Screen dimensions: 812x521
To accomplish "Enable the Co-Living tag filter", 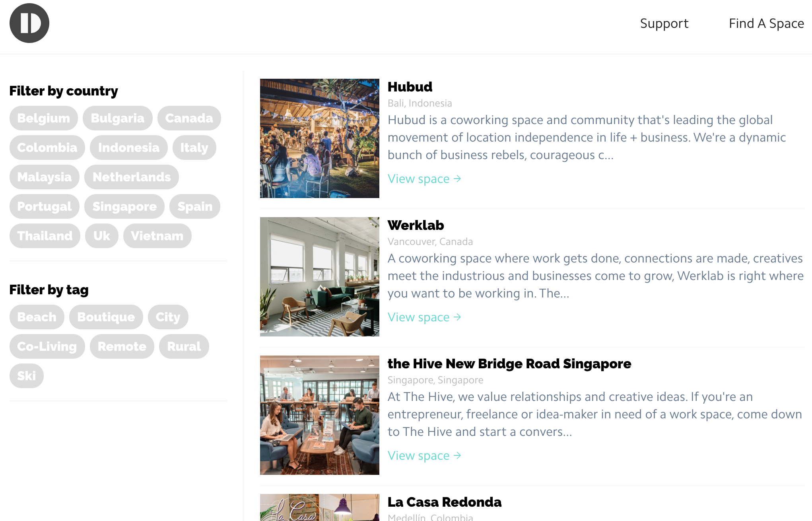I will (47, 346).
